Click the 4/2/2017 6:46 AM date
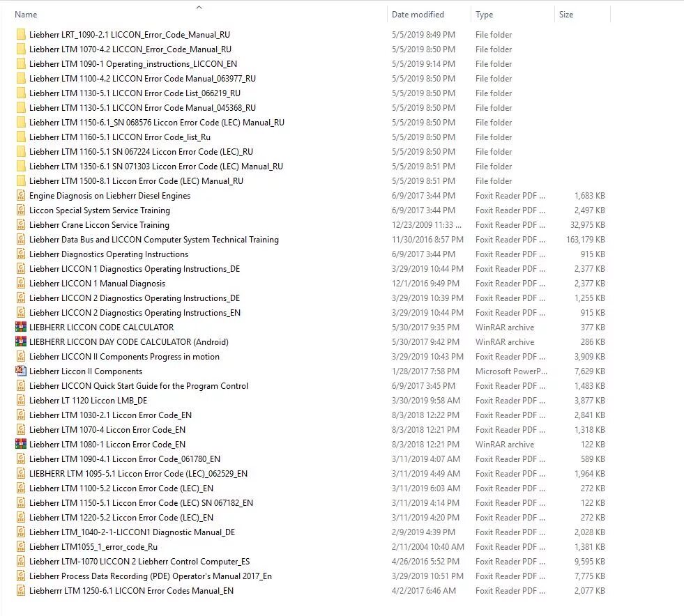The image size is (684, 616). point(423,591)
